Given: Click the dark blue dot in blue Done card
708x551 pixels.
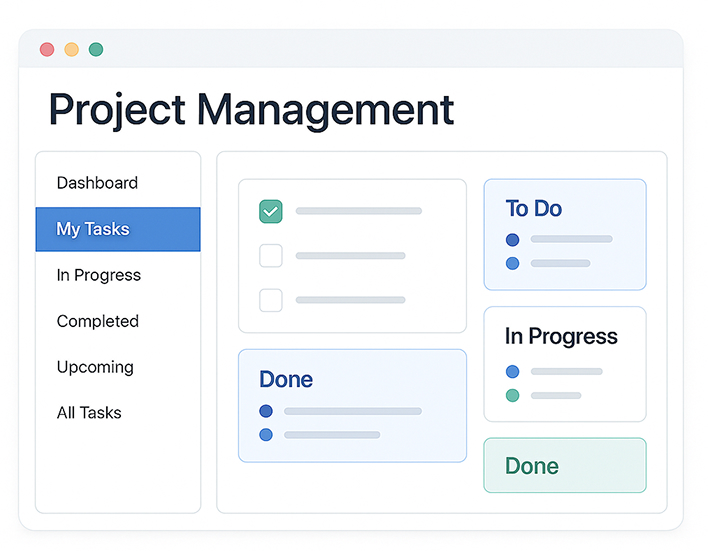Looking at the screenshot, I should click(266, 411).
